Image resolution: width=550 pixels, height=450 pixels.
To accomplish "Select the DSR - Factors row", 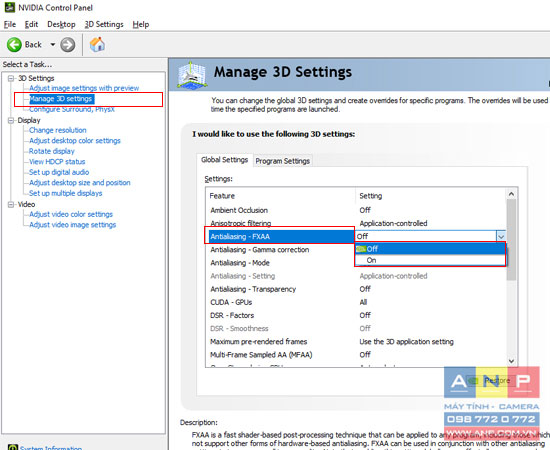I will (356, 315).
